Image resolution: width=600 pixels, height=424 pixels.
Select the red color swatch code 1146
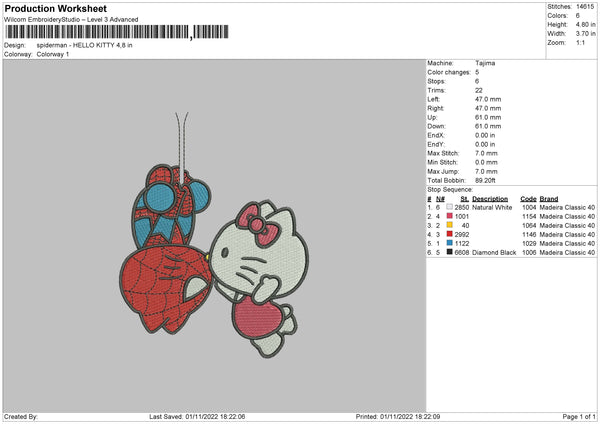450,234
